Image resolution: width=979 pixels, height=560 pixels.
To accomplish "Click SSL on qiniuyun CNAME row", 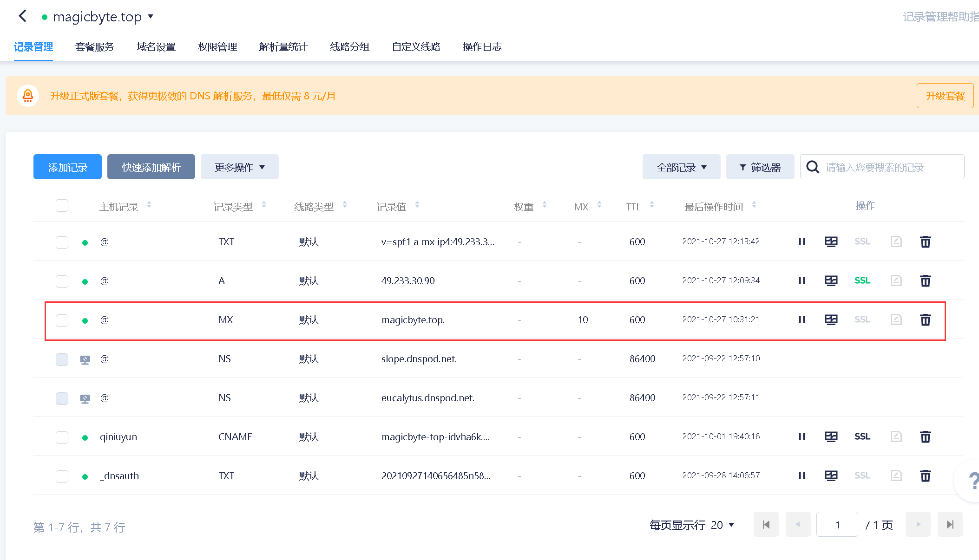I will pyautogui.click(x=862, y=436).
